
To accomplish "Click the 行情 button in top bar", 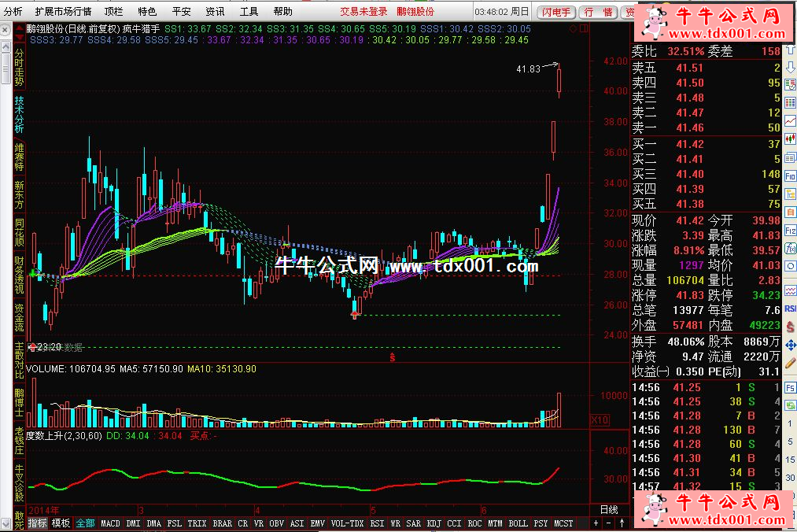I will [598, 12].
